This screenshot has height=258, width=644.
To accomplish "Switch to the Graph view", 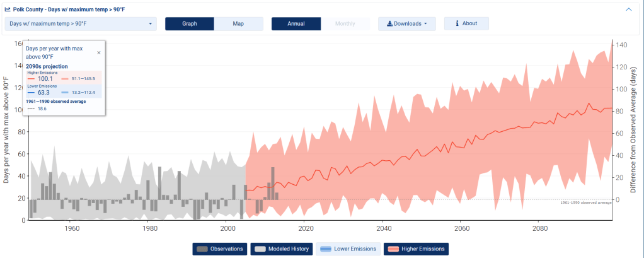I will (x=190, y=24).
